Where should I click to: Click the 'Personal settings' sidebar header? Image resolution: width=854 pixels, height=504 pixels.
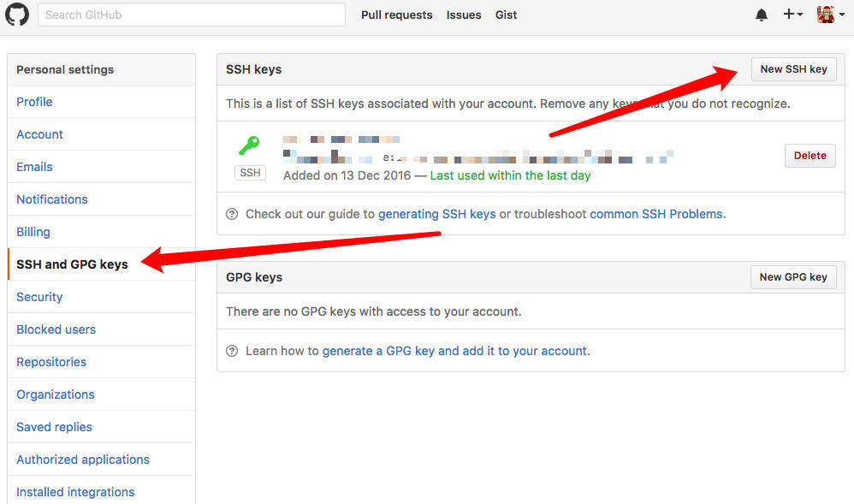(x=65, y=70)
